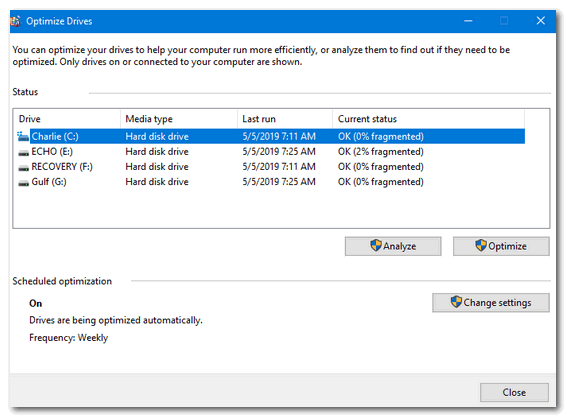Open Change settings for scheduled optimization
Screen dimensions: 567x418
(x=491, y=303)
